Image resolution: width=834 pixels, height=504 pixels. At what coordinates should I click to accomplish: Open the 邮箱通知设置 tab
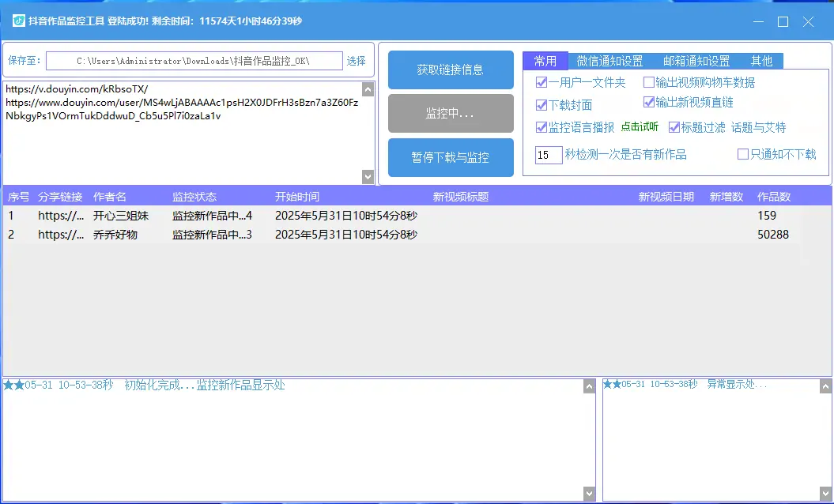click(696, 61)
